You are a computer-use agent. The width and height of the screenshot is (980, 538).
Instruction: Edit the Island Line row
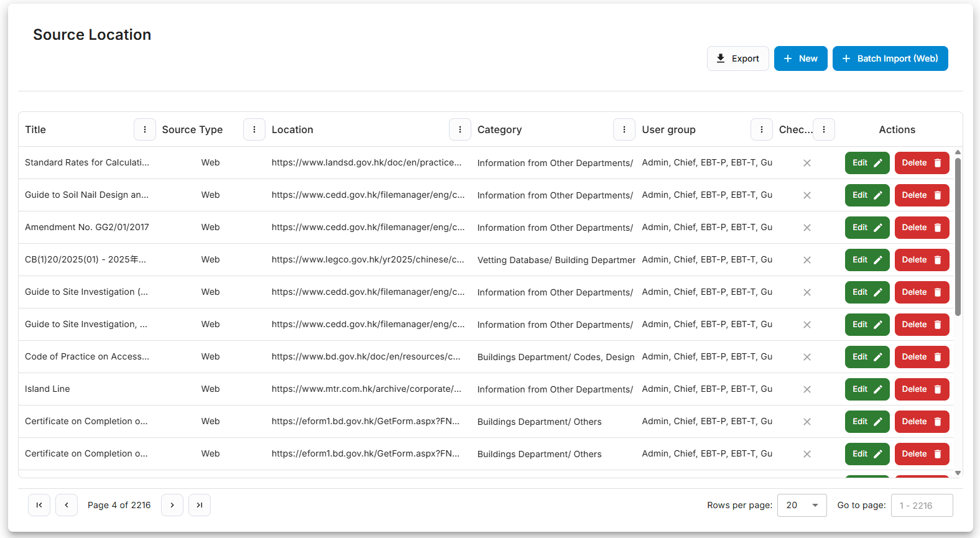[867, 389]
